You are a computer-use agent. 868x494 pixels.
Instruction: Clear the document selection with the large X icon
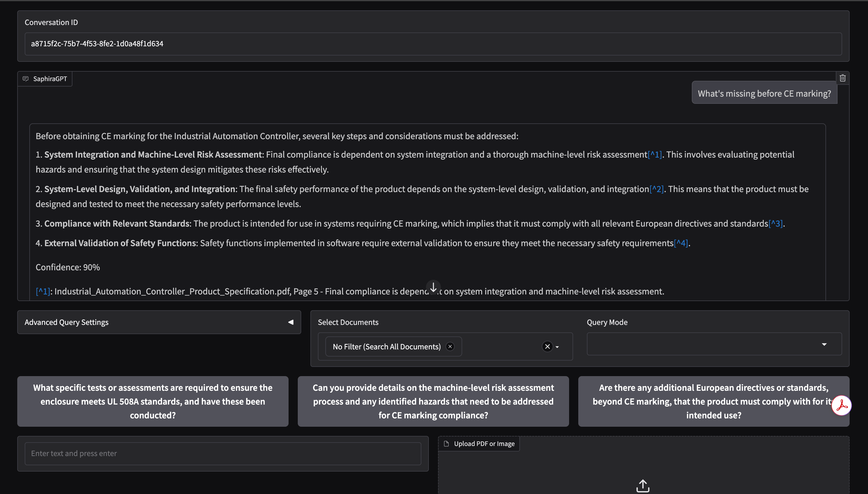[x=547, y=346]
